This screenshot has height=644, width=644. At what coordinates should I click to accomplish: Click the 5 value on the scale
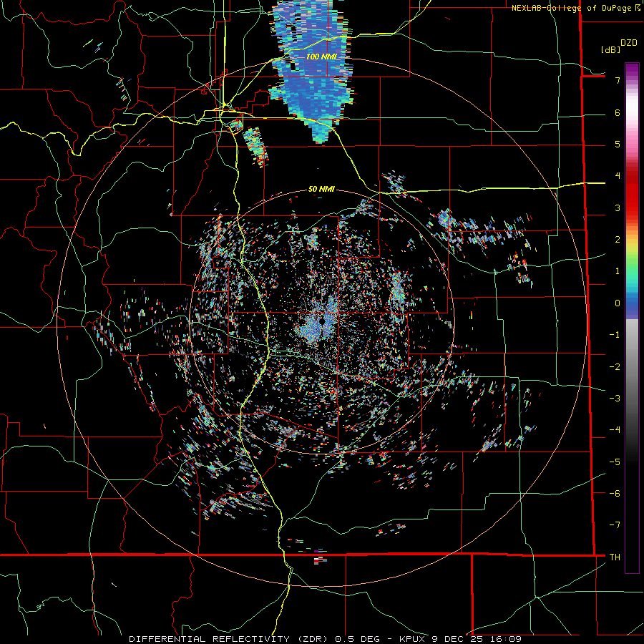[618, 144]
